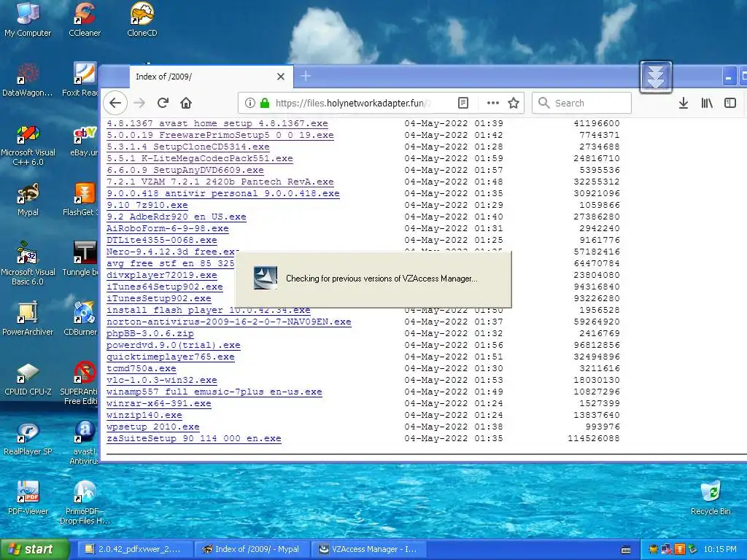
Task: Switch to Index of /2009/ - Mypal taskbar item
Action: click(252, 549)
